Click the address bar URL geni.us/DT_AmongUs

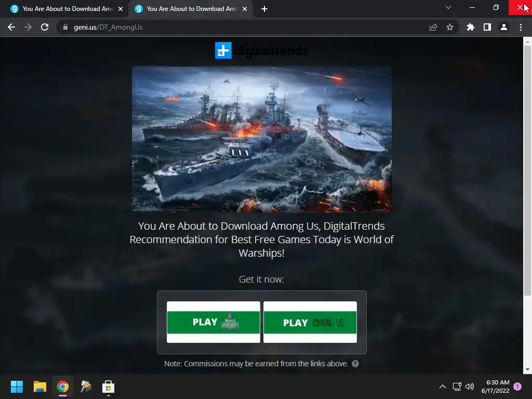click(108, 27)
